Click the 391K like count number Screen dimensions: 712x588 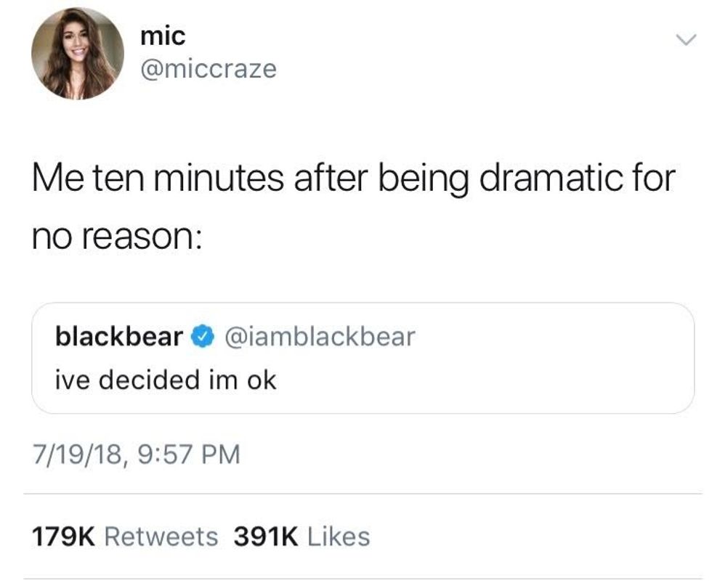tap(264, 536)
